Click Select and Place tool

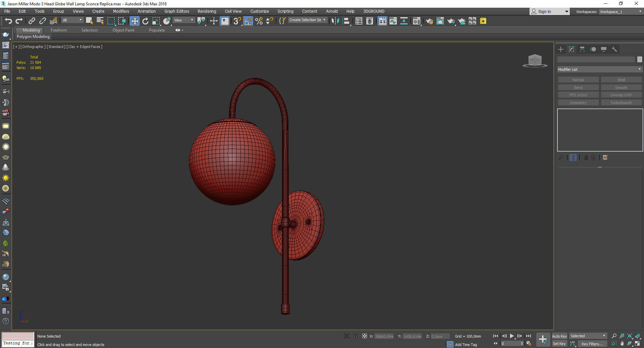tap(167, 21)
